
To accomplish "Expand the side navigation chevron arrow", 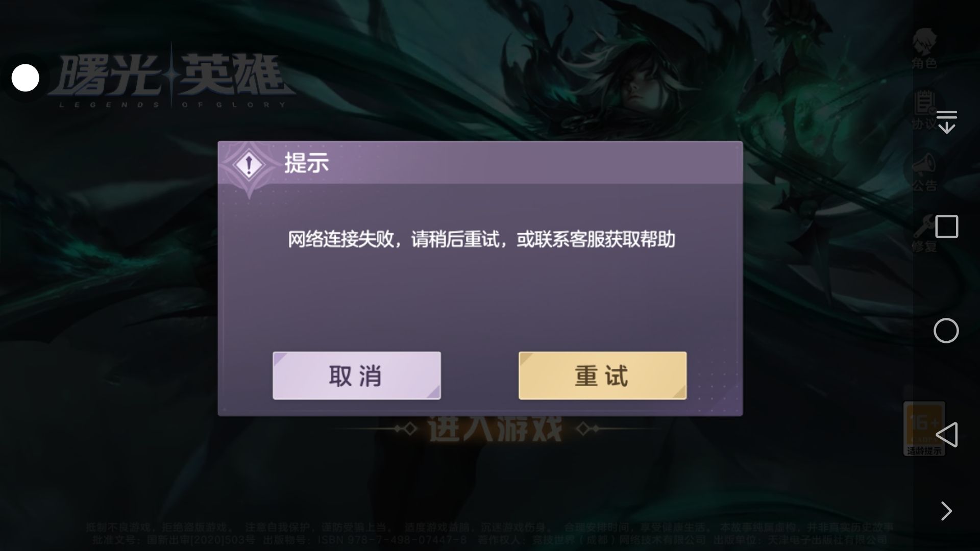I will click(947, 511).
